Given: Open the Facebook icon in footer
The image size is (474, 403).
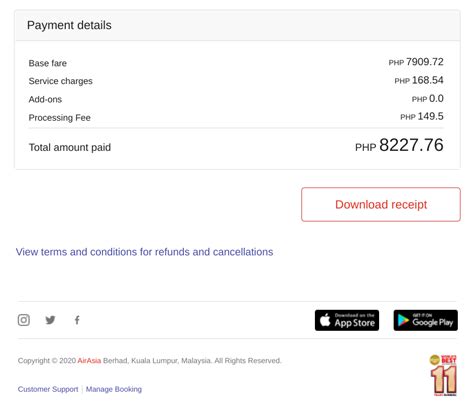Looking at the screenshot, I should (x=77, y=320).
